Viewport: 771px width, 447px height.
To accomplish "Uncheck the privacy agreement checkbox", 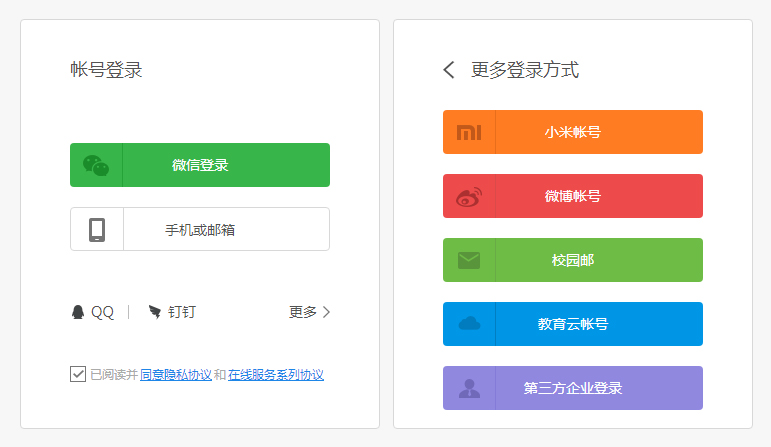I will click(78, 374).
